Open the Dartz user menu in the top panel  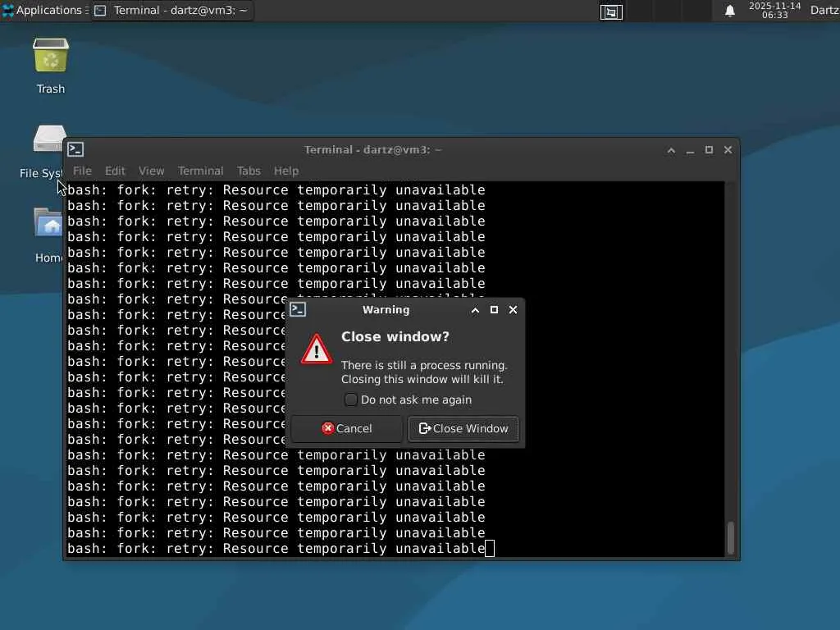pyautogui.click(x=824, y=10)
